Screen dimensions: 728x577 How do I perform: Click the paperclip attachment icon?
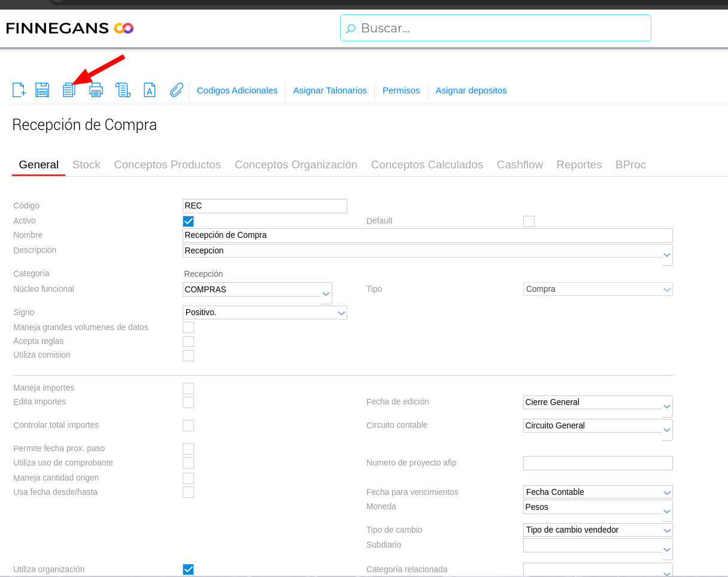point(176,90)
